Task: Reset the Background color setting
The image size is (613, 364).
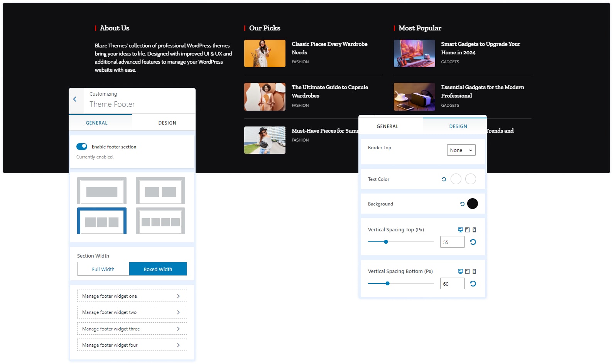Action: tap(462, 204)
